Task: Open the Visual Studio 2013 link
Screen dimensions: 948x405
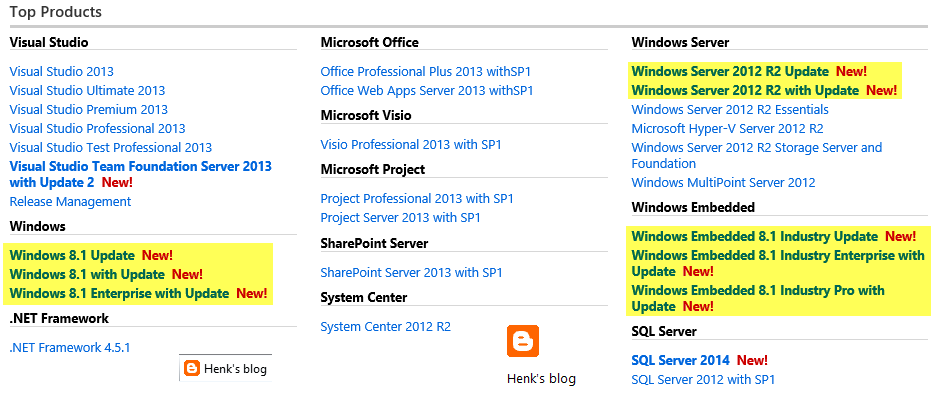Action: tap(62, 71)
